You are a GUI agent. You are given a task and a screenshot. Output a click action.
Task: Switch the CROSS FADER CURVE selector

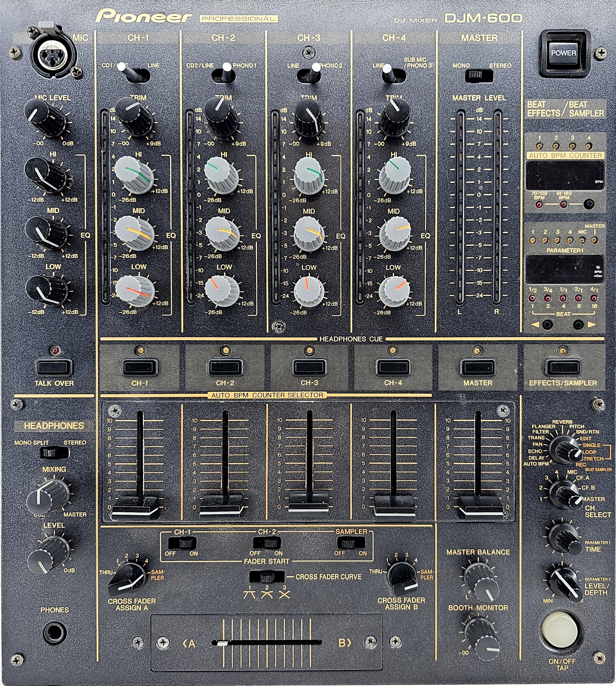267,577
